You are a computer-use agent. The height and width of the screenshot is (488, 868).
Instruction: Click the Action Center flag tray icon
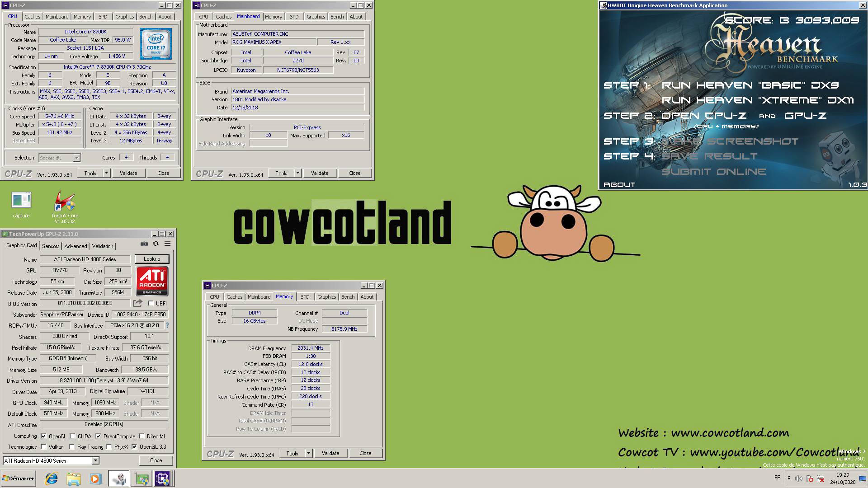[x=810, y=479]
